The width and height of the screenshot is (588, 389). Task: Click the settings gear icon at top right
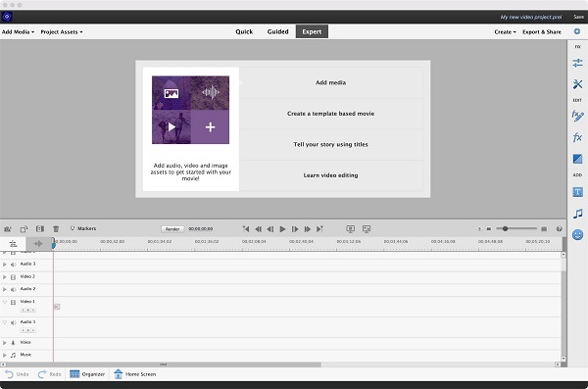pos(577,31)
